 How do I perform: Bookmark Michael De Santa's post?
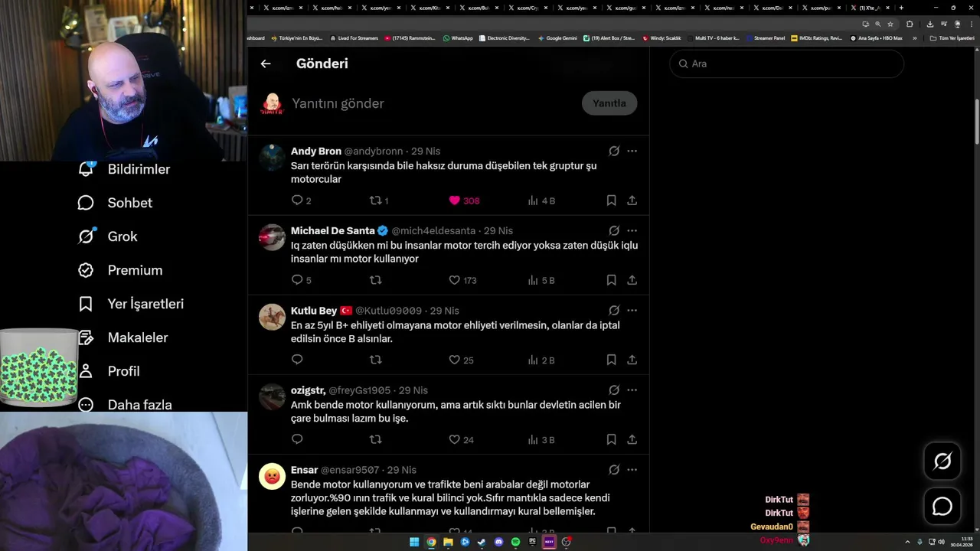point(611,280)
